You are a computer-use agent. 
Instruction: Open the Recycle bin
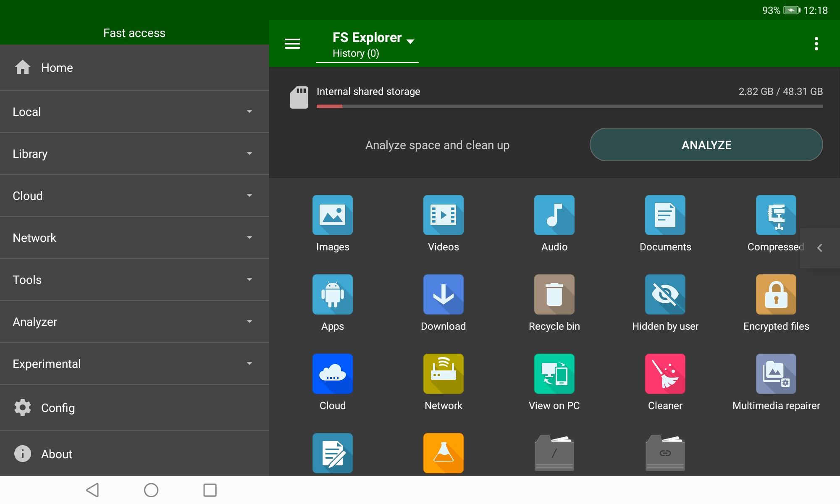pos(554,294)
